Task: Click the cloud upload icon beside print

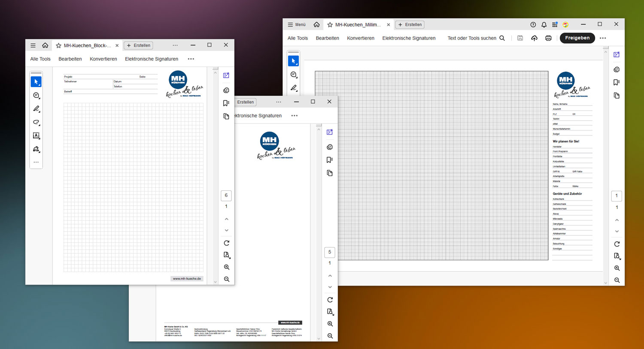Action: pyautogui.click(x=534, y=38)
